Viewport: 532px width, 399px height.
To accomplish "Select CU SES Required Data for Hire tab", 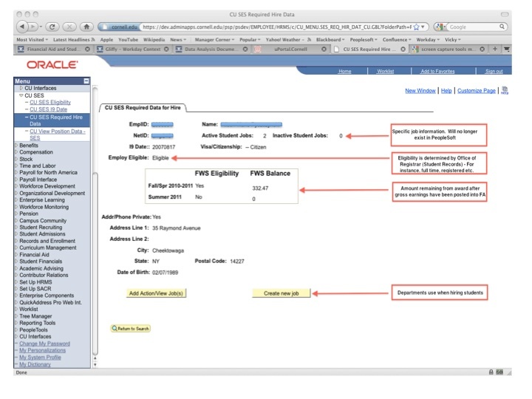I will [x=143, y=108].
